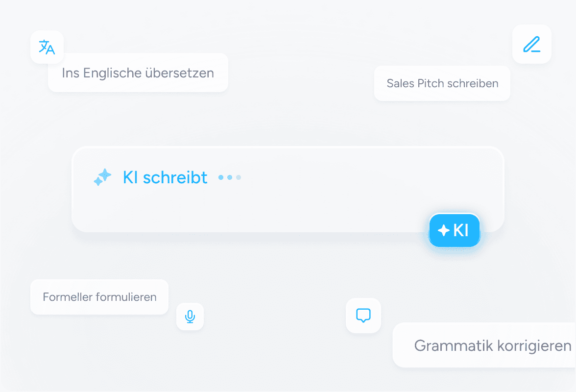Click the darkest first loading dot
The image size is (576, 392).
tap(221, 177)
